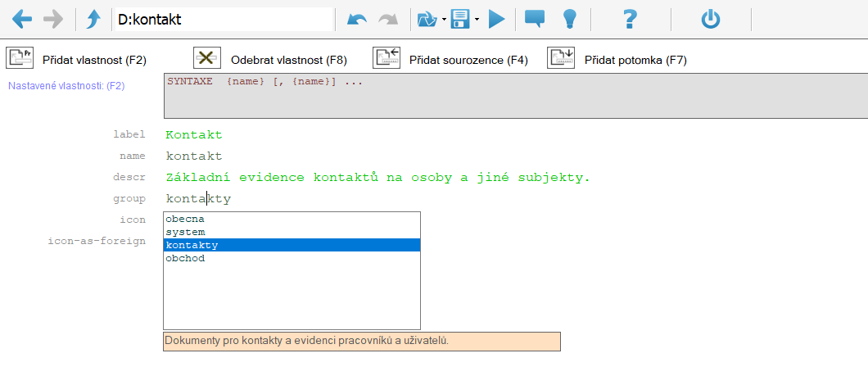Pick 'system' from the group list
The image size is (868, 385).
[x=292, y=232]
